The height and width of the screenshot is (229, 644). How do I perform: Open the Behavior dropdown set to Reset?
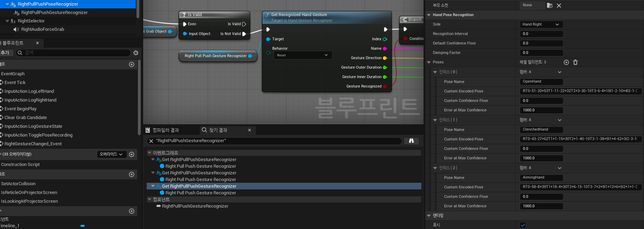tap(302, 55)
